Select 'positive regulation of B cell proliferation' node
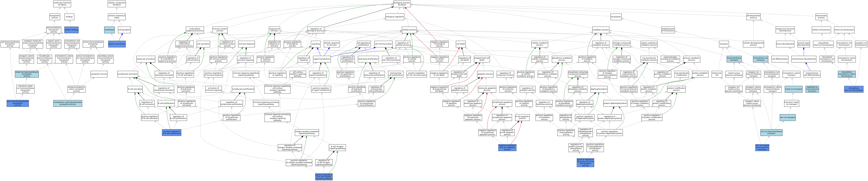868x181 pixels. click(x=171, y=132)
